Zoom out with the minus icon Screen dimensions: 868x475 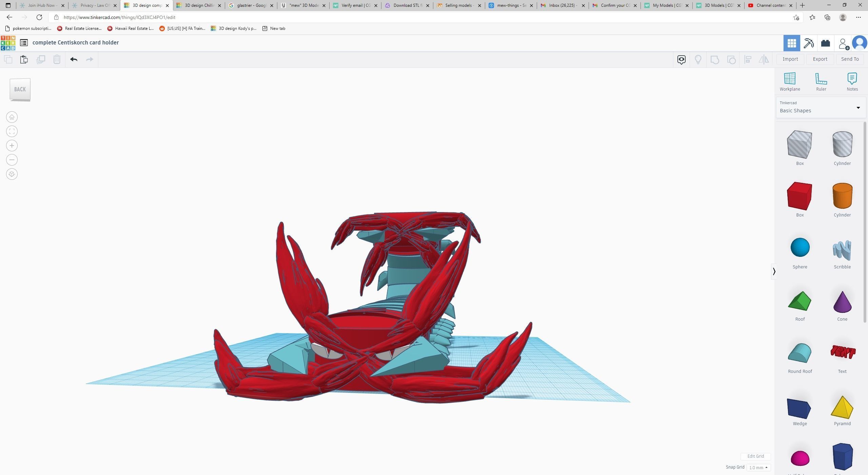(12, 160)
